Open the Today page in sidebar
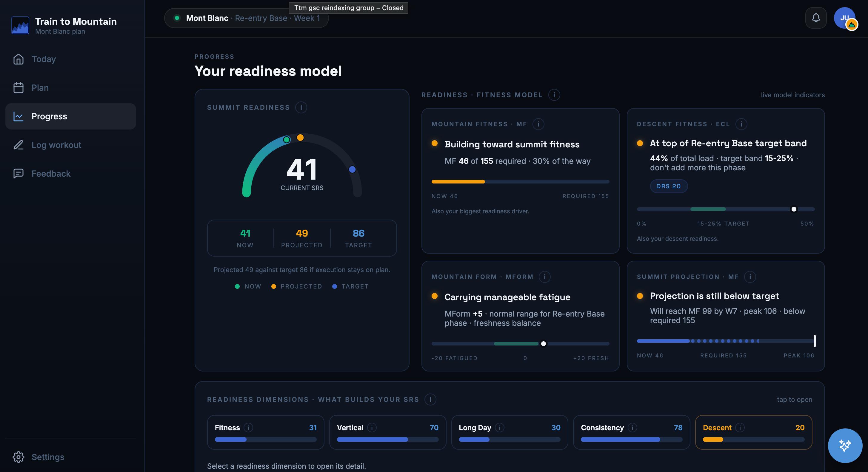 click(x=70, y=59)
